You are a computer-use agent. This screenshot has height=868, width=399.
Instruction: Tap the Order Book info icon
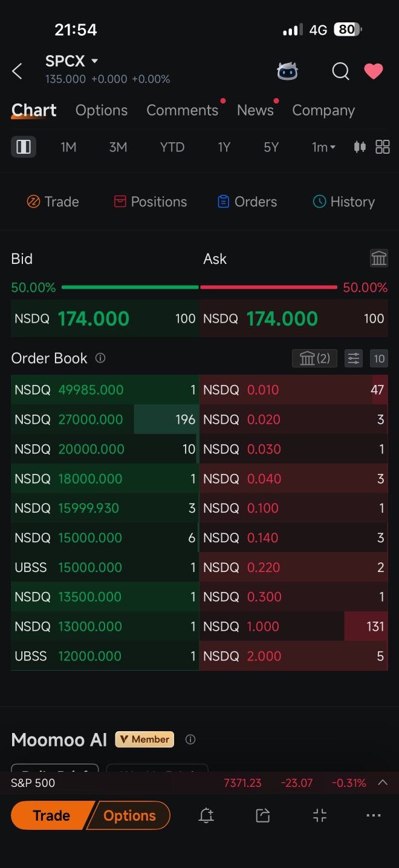[x=100, y=358]
